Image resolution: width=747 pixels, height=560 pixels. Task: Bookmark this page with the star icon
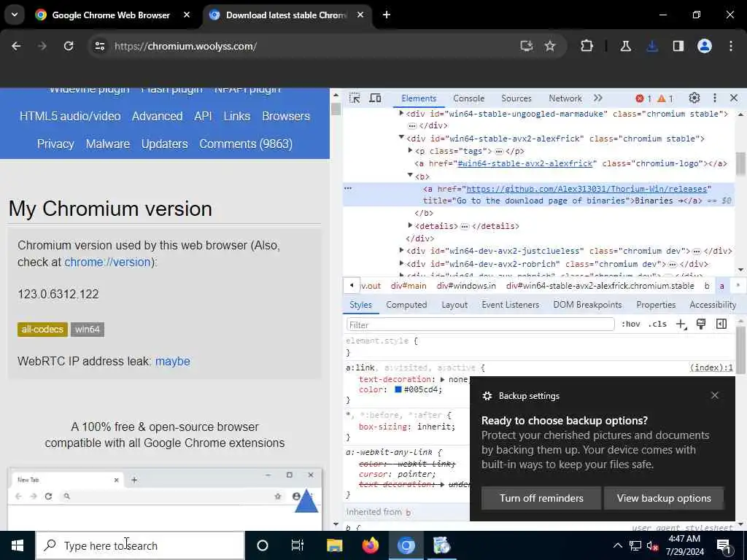pyautogui.click(x=550, y=46)
